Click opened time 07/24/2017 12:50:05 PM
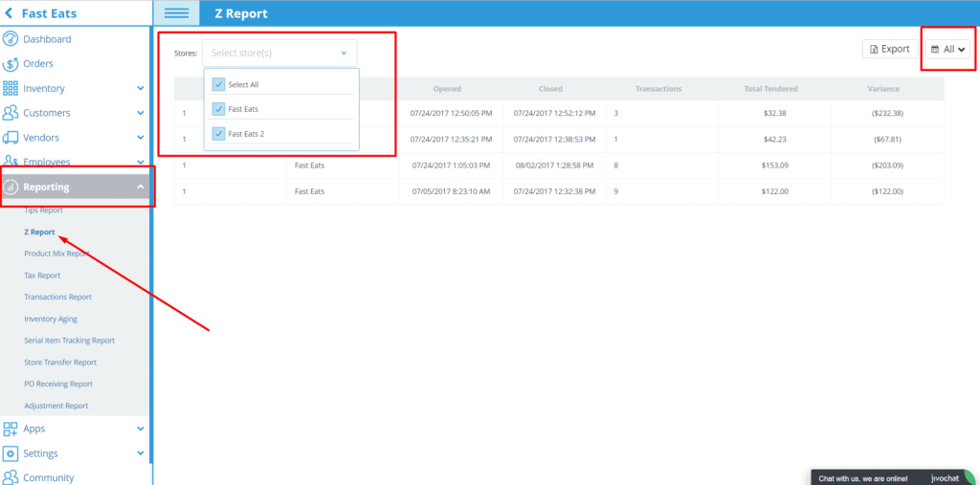The width and height of the screenshot is (980, 485). point(452,113)
